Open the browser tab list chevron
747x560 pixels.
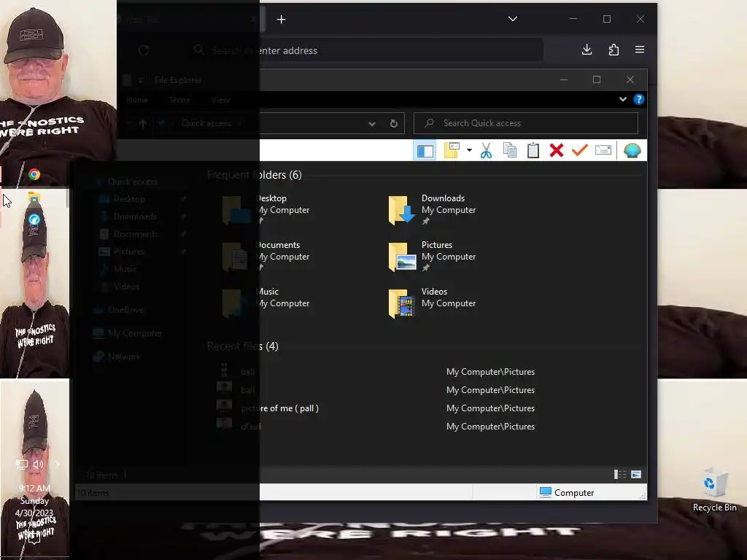(513, 19)
